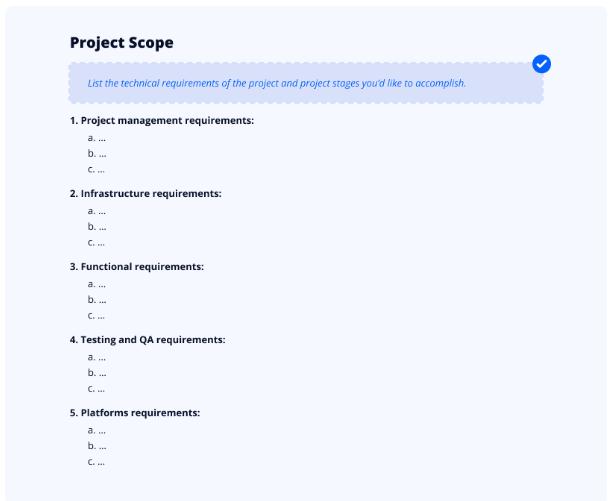This screenshot has width=613, height=501.
Task: Click item b under Project management requirements
Action: (97, 154)
